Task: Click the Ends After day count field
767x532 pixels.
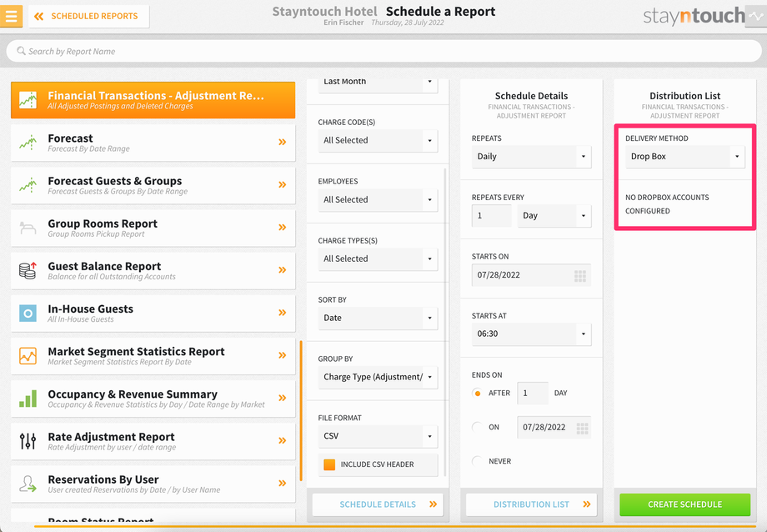Action: [533, 393]
